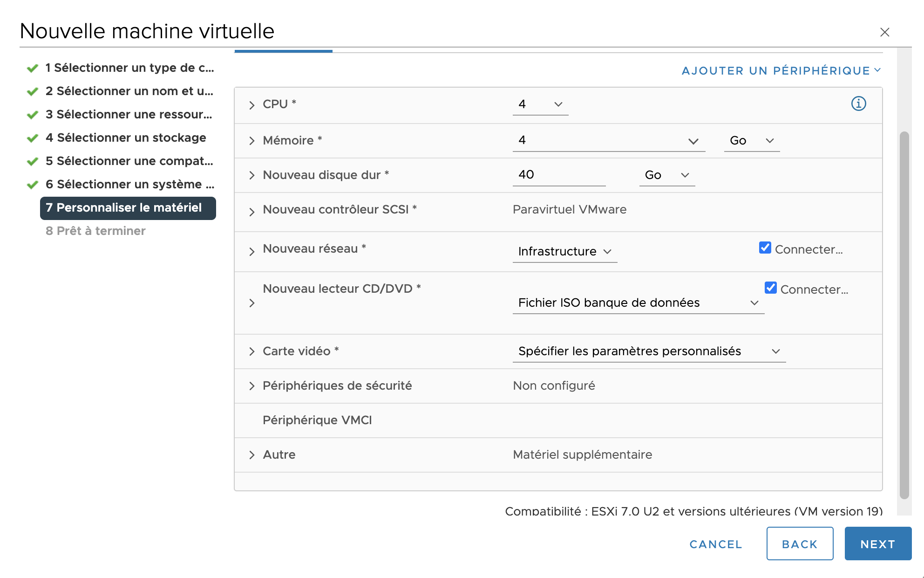Close the Nouvelle machine virtuelle dialog
This screenshot has height=578, width=924.
884,32
